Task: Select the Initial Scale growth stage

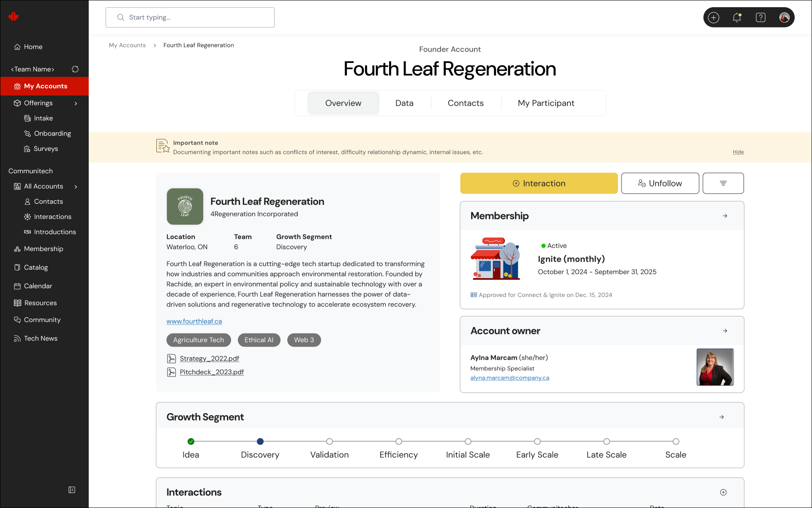Action: click(x=468, y=442)
